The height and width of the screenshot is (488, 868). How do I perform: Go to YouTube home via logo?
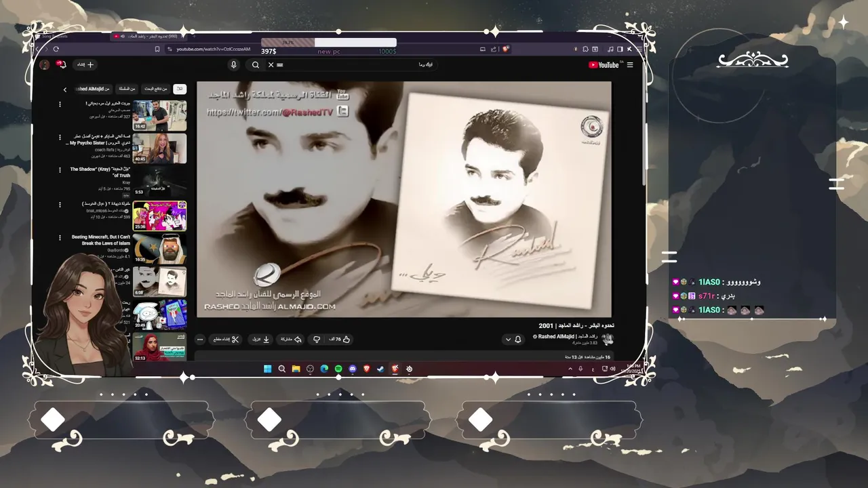click(604, 65)
